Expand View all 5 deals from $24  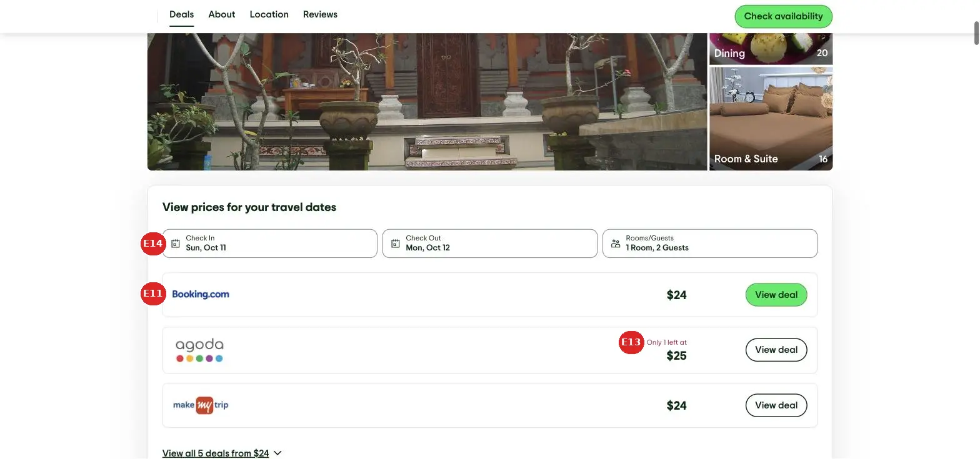[216, 453]
